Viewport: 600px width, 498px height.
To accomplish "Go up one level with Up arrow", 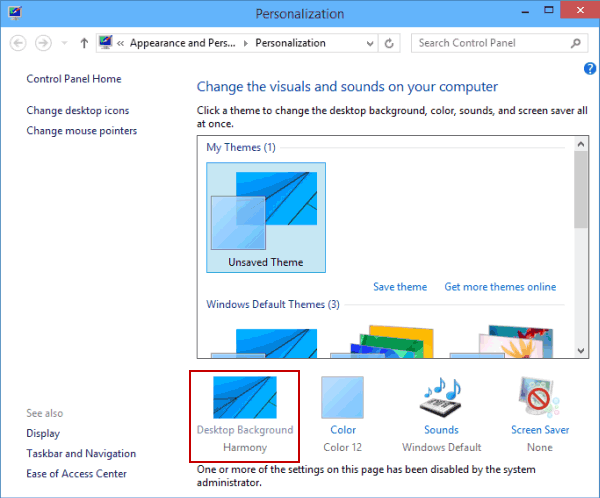I will [84, 43].
